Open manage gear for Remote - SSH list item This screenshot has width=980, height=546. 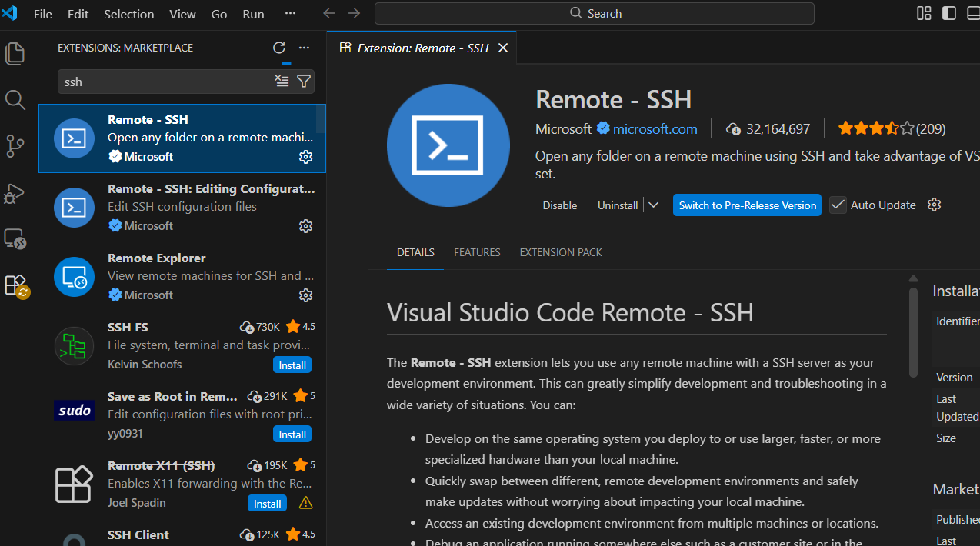tap(305, 157)
